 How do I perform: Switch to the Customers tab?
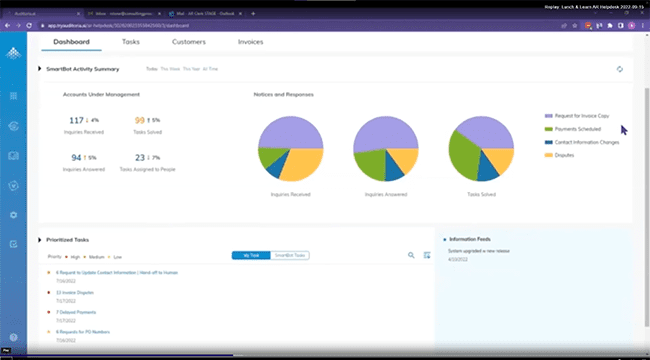click(189, 42)
